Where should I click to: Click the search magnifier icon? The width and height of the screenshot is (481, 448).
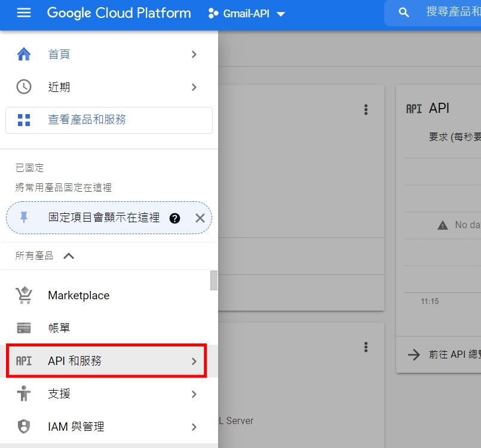(x=403, y=13)
